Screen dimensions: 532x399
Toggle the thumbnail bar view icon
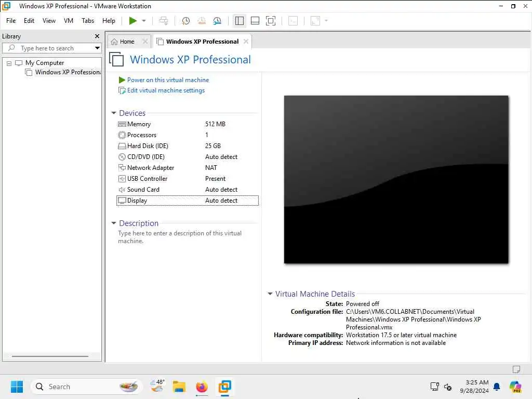255,21
